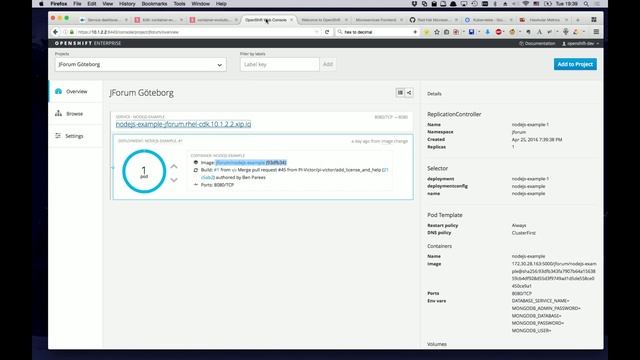Open the Help menu
Screen dimensions: 640x360
(x=221, y=4)
